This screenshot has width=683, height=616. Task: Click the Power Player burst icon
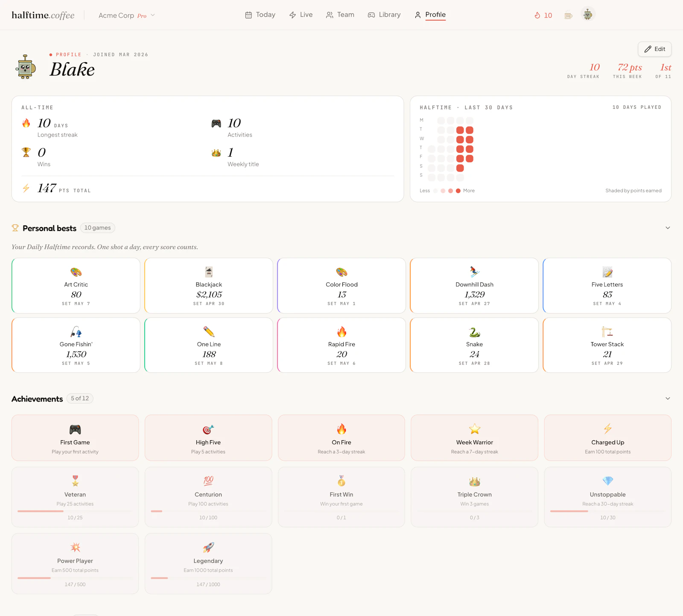(75, 547)
